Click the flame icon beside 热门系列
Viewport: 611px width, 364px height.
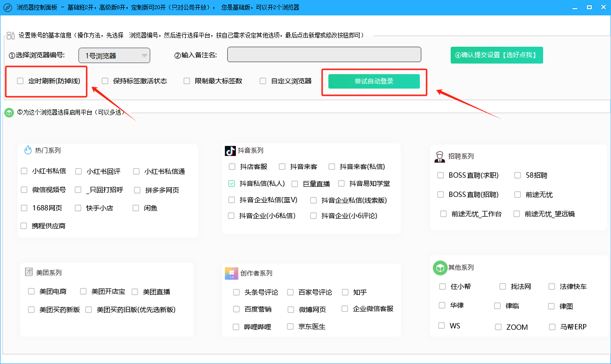[x=28, y=150]
